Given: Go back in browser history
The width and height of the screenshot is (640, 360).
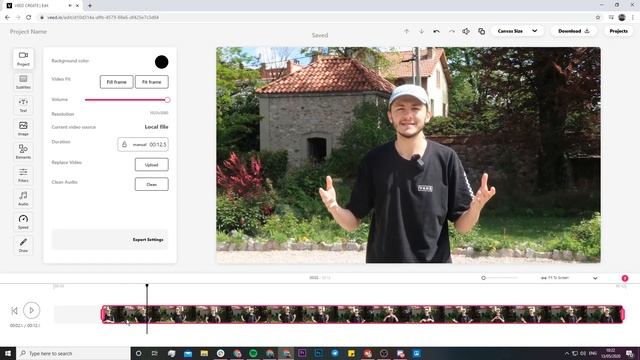Looking at the screenshot, I should pyautogui.click(x=7, y=18).
